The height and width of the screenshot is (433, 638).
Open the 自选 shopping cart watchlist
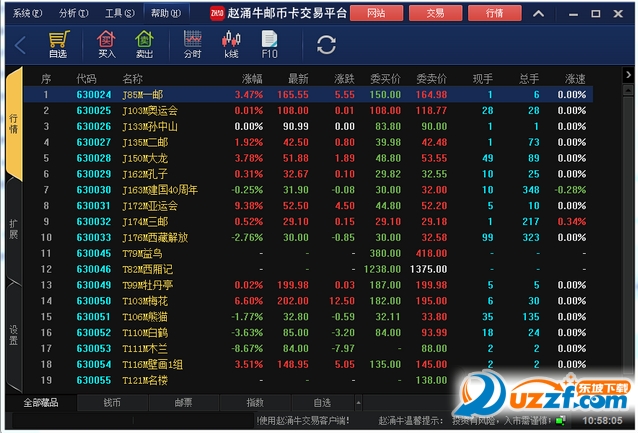pyautogui.click(x=58, y=44)
